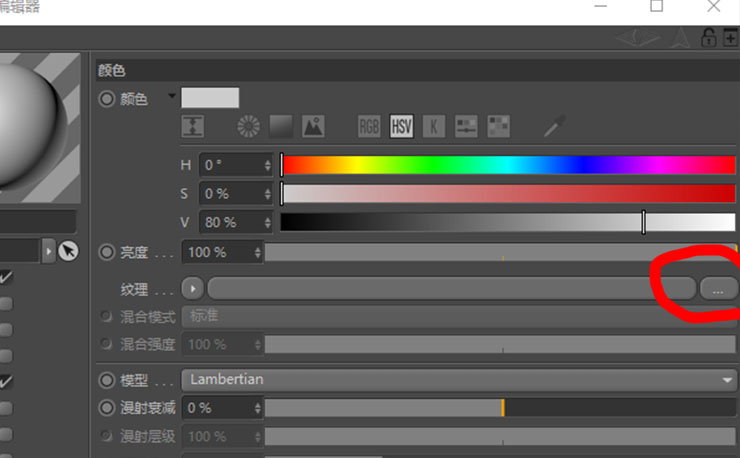Switch color sliders to RGB mode

369,126
